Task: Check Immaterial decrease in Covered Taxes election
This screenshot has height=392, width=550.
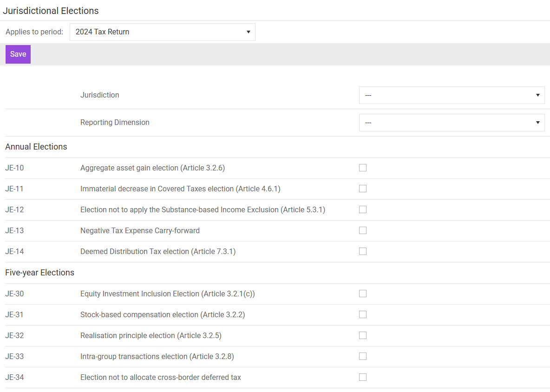Action: point(363,189)
